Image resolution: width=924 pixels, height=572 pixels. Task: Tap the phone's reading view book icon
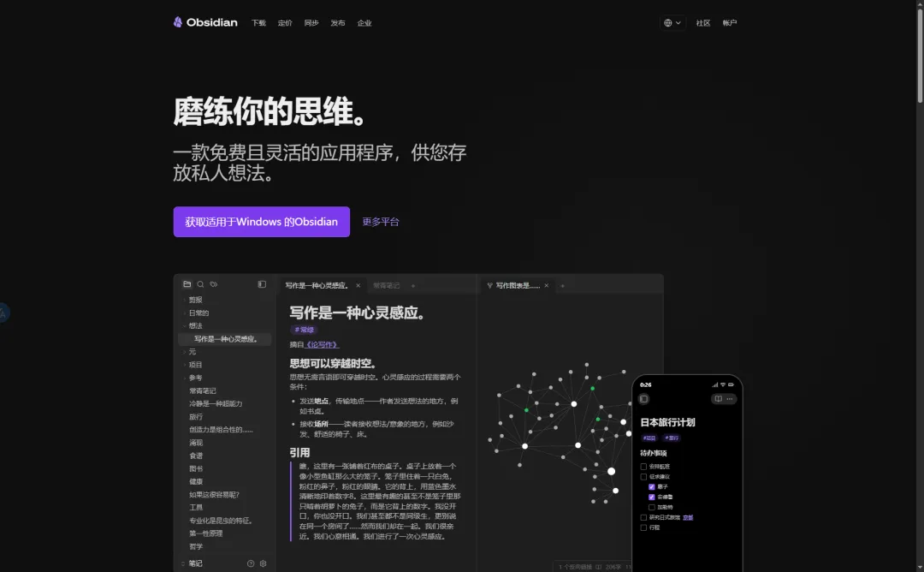(719, 399)
